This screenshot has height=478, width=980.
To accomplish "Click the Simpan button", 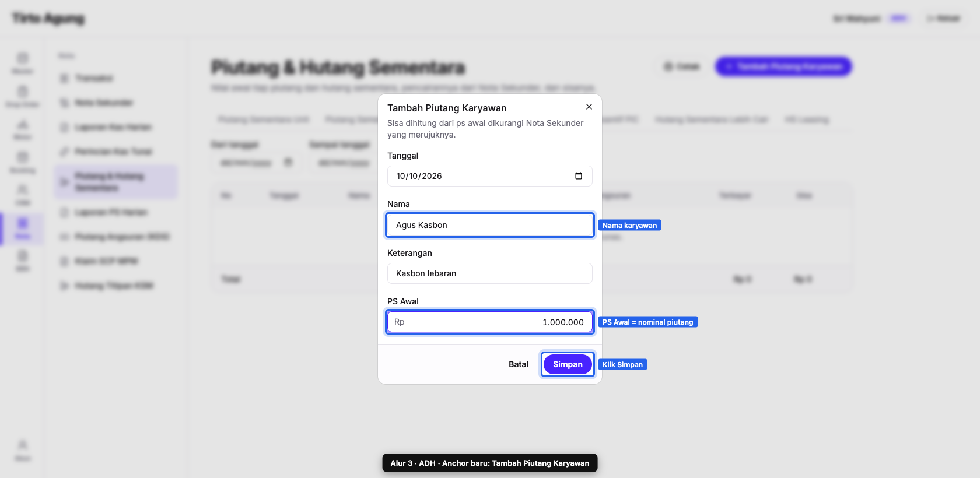I will (x=568, y=364).
